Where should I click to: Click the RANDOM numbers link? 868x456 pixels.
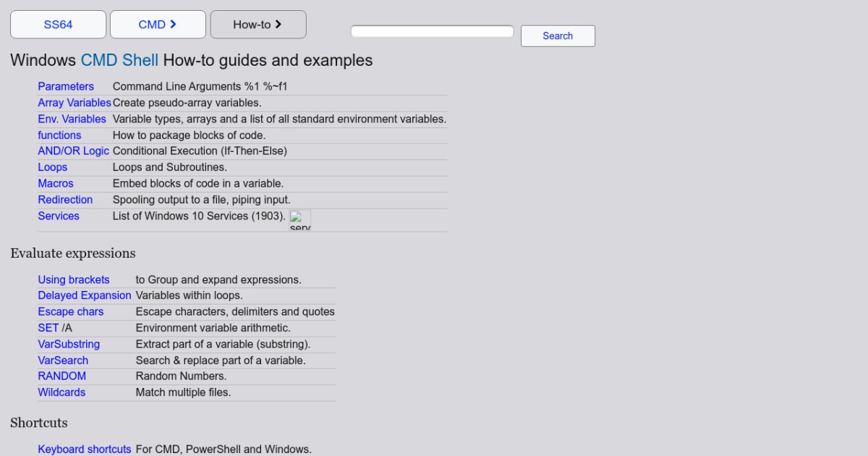61,376
